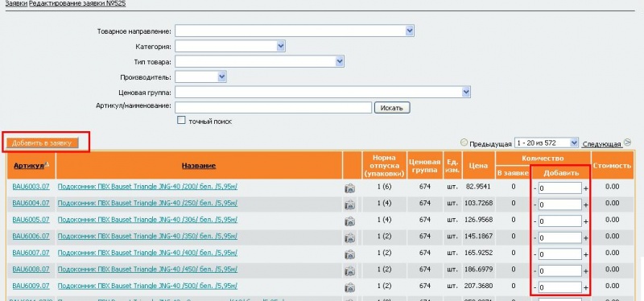Open the Производитель dropdown list
The width and height of the screenshot is (644, 301).
(222, 76)
